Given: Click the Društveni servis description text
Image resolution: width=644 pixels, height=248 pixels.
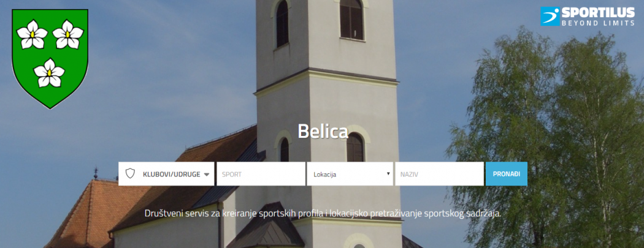Looking at the screenshot, I should 323,214.
